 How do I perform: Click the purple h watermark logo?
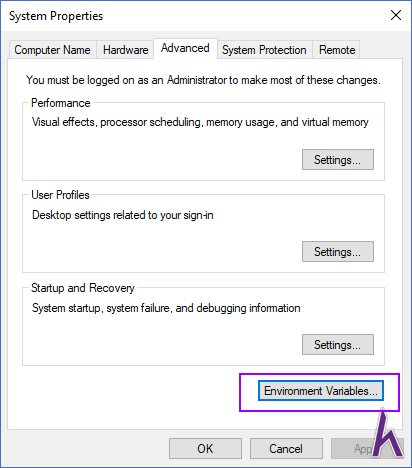pos(388,433)
